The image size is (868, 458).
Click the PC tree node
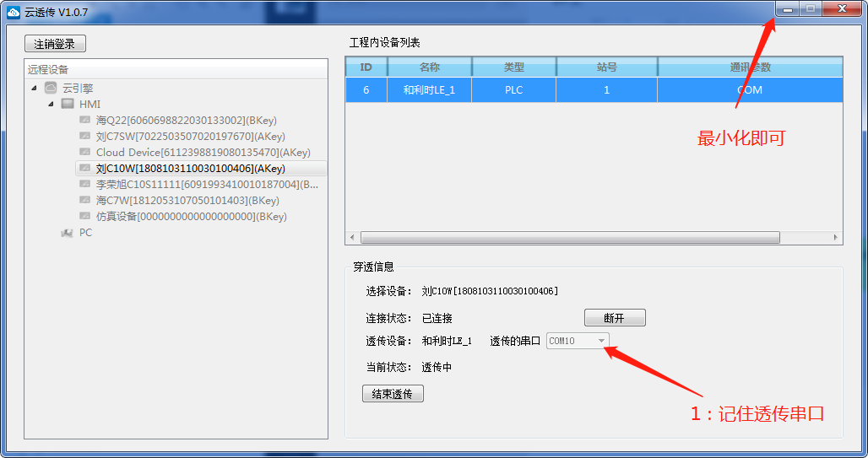(x=85, y=232)
